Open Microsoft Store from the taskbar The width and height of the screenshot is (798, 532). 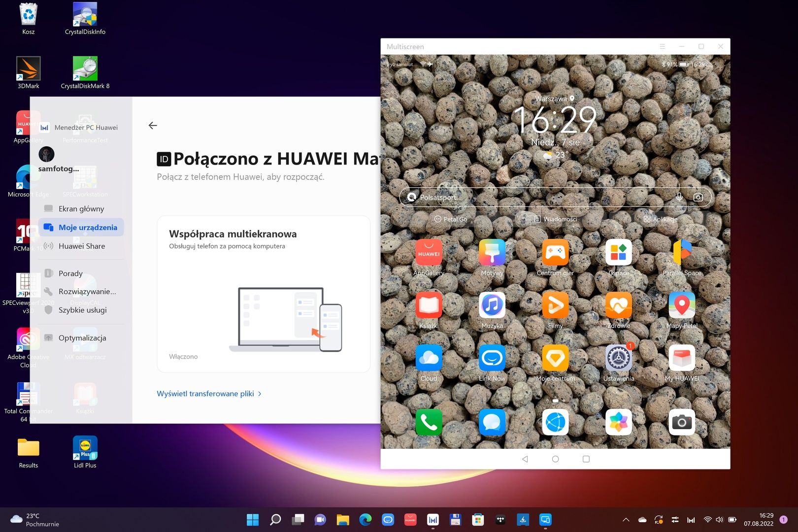(x=478, y=520)
